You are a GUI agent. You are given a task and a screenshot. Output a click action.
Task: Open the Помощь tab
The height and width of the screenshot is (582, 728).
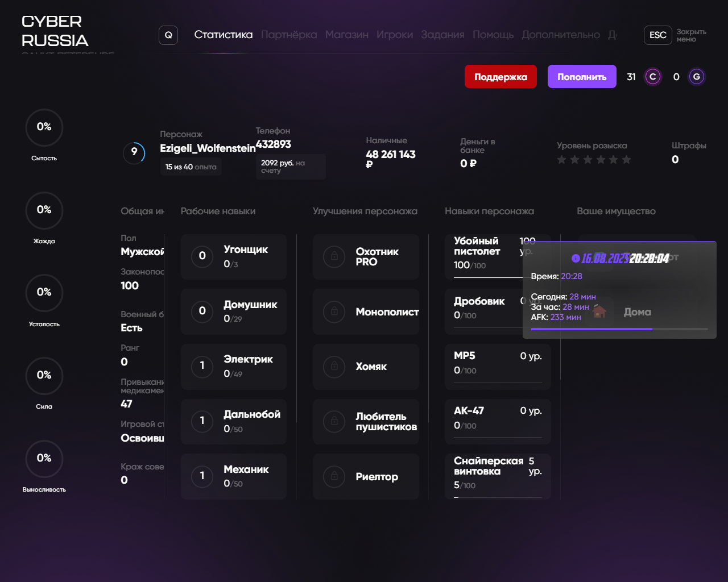coord(493,35)
